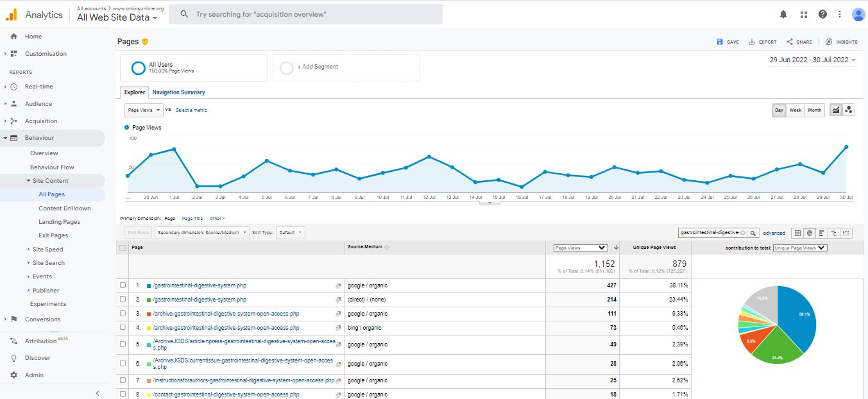868x399 pixels.
Task: Click the Share button
Action: point(799,42)
